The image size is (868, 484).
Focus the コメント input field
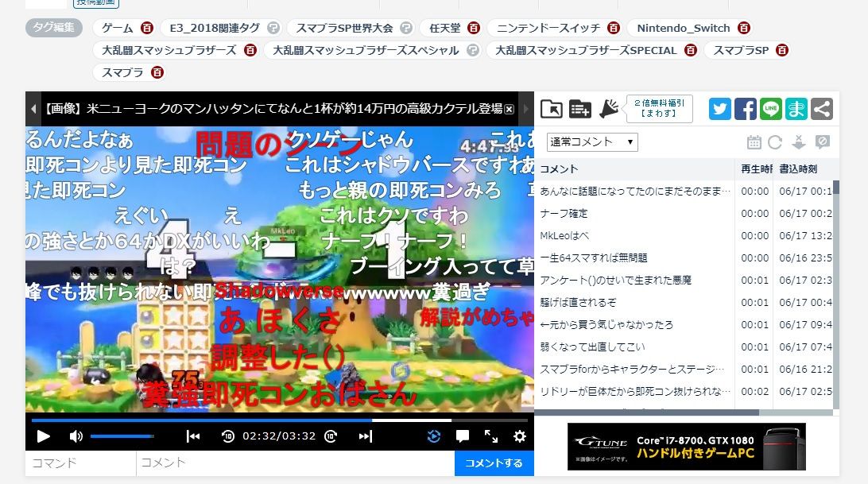tap(295, 463)
